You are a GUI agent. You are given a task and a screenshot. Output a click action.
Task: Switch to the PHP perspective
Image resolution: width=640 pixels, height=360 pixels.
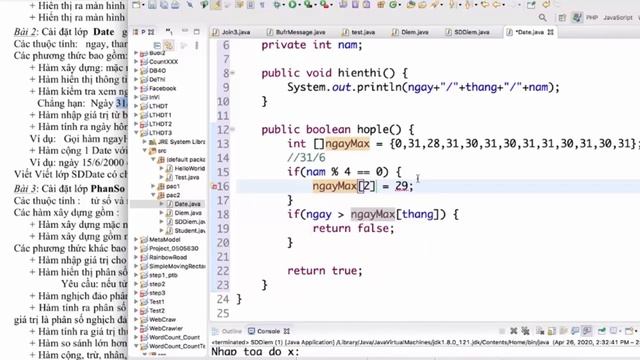(592, 18)
